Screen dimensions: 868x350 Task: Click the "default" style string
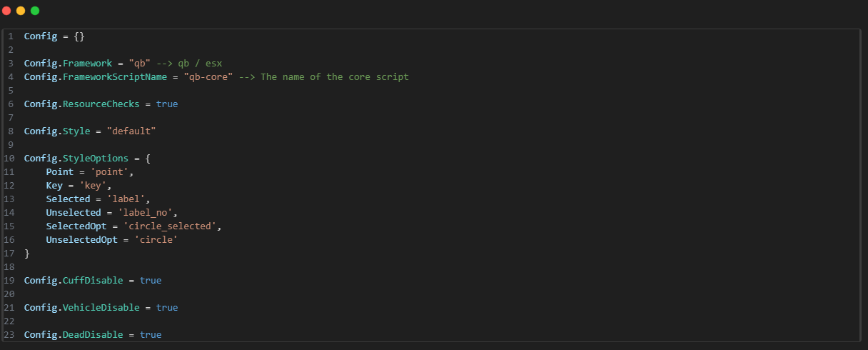tap(131, 131)
